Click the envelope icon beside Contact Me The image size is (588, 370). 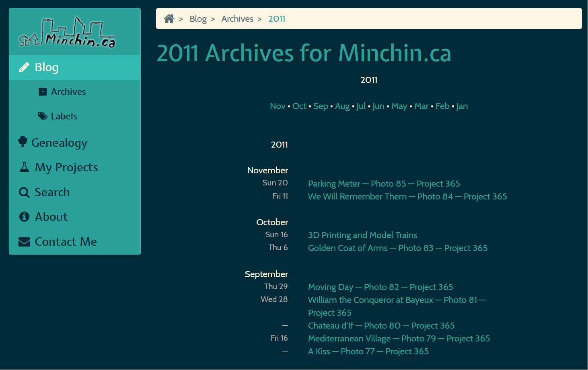(x=24, y=242)
